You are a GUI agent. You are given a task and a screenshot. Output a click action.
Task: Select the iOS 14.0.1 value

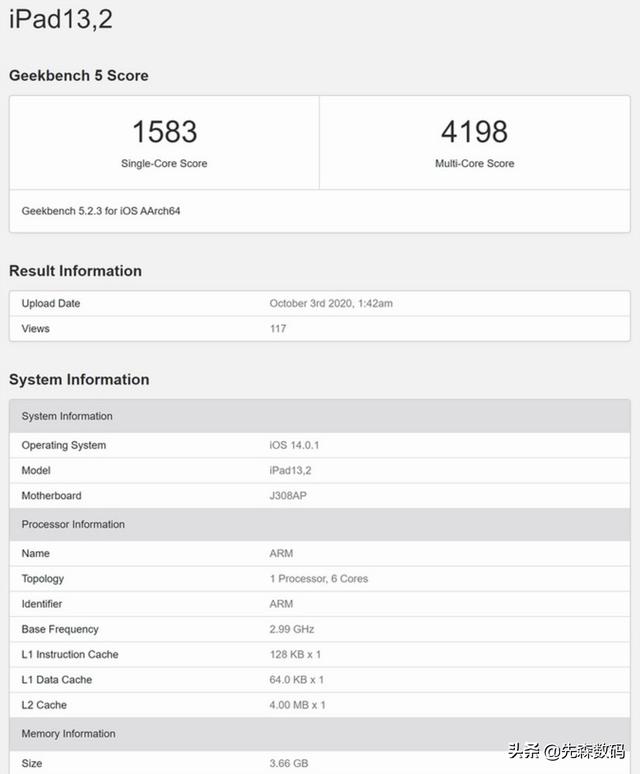[294, 445]
